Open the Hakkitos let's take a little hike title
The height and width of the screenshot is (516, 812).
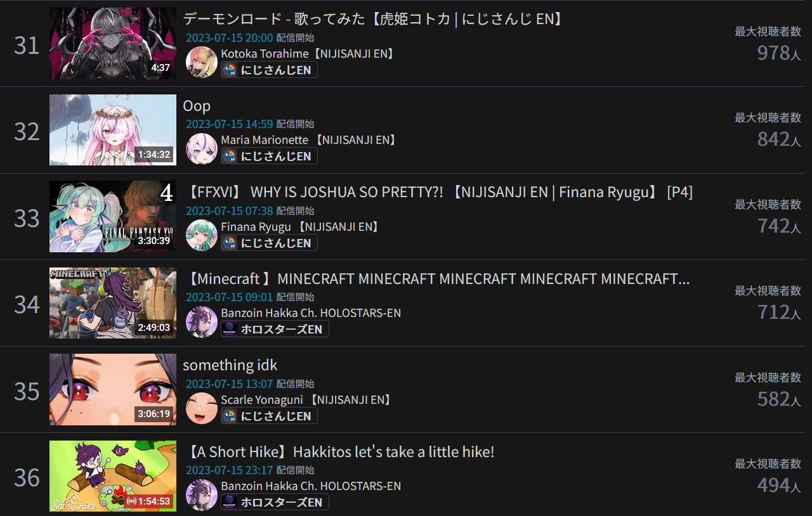click(x=339, y=452)
